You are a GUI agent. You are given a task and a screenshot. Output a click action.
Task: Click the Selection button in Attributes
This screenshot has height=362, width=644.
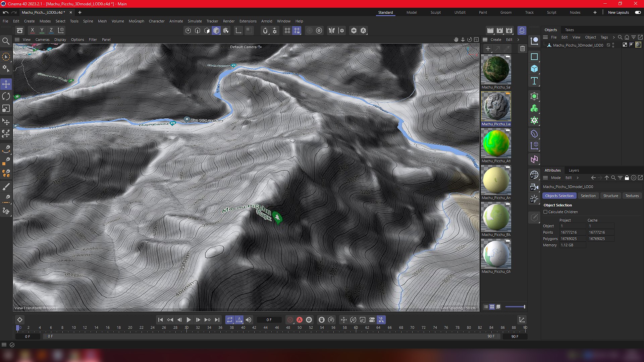coord(588,196)
